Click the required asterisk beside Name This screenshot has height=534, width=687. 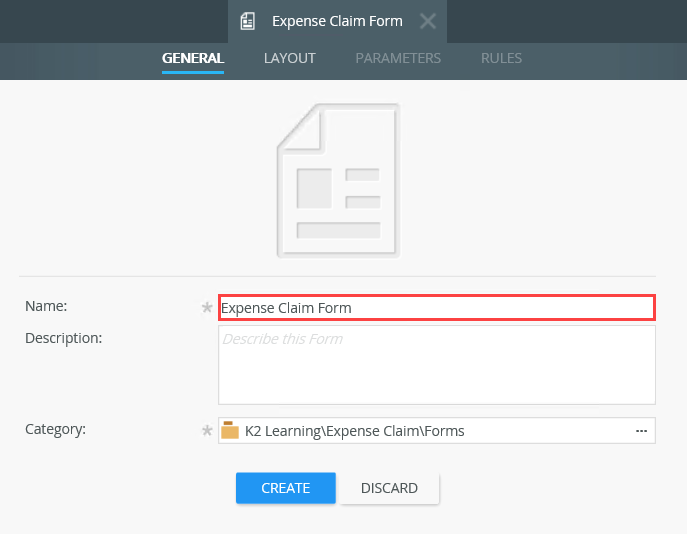tap(207, 308)
